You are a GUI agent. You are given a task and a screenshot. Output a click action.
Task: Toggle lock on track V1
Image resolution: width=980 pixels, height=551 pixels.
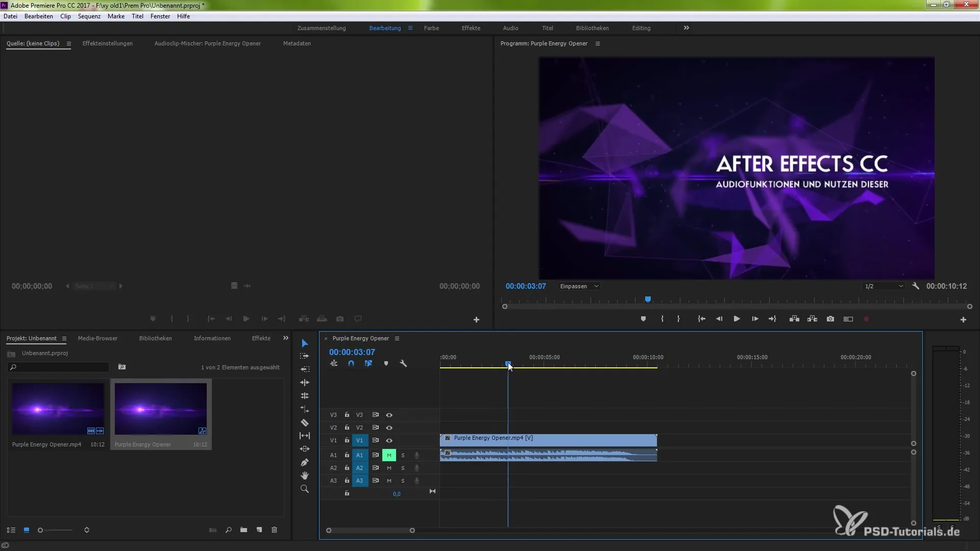pos(347,440)
